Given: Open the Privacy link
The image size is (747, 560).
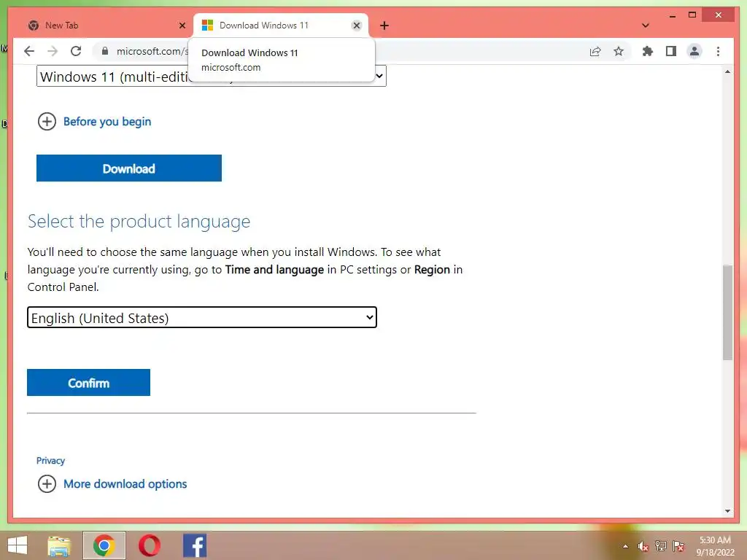Looking at the screenshot, I should (x=50, y=461).
